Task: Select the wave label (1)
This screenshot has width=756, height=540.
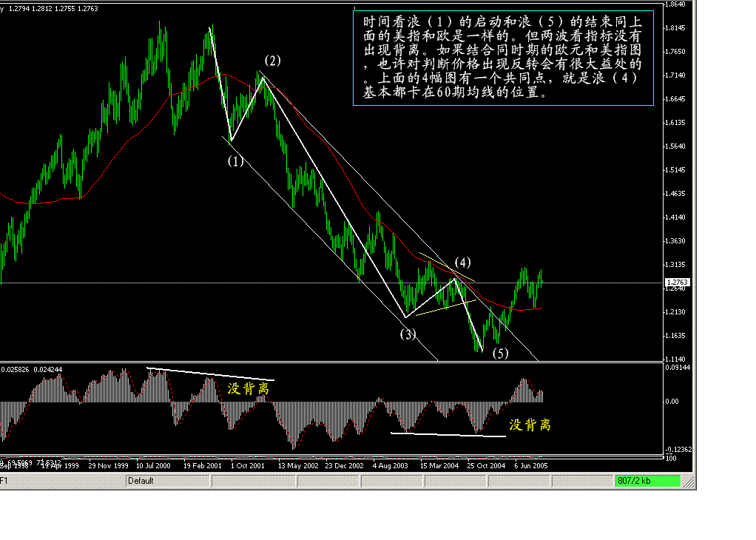Action: point(235,161)
